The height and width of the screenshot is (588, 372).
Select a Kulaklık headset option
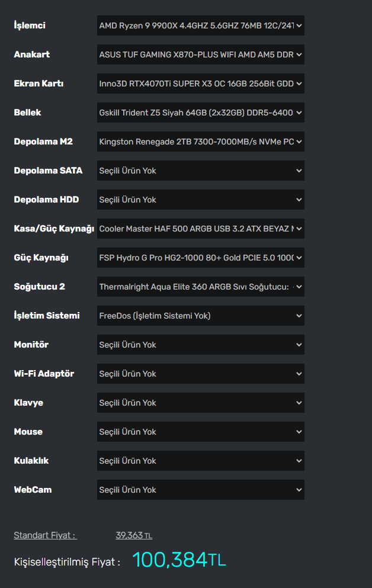pos(200,461)
